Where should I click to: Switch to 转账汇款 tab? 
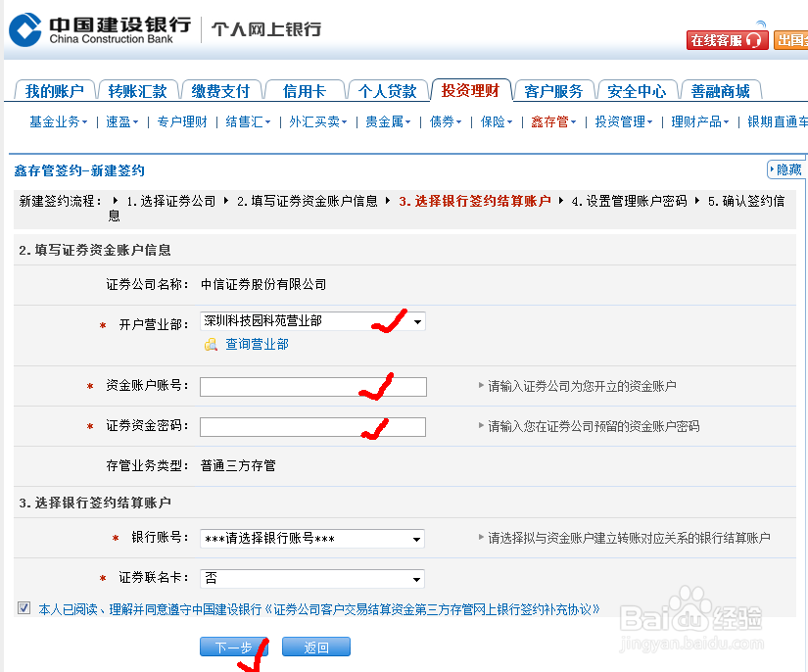[x=137, y=91]
